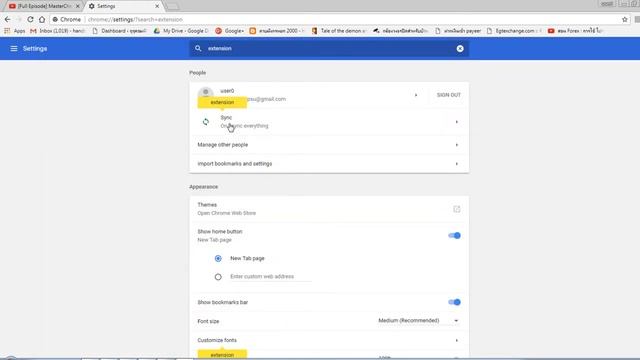Click the user0 profile avatar
Image resolution: width=640 pixels, height=360 pixels.
206,93
